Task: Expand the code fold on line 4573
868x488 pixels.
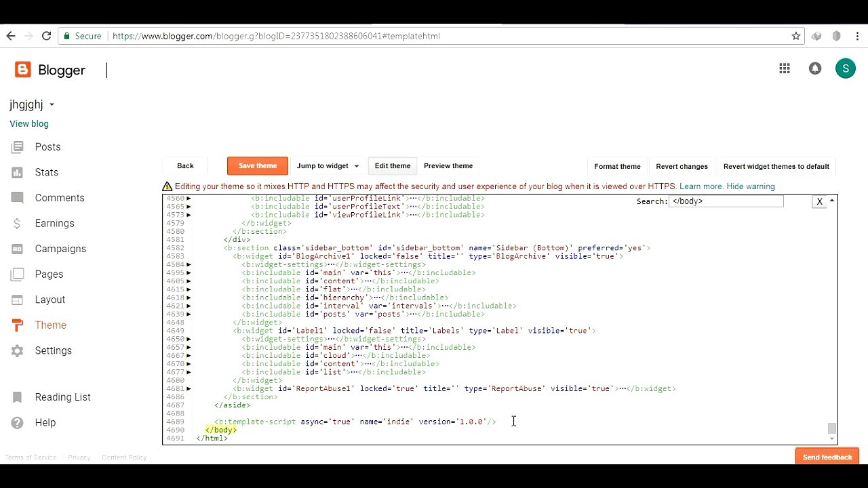Action: tap(189, 215)
